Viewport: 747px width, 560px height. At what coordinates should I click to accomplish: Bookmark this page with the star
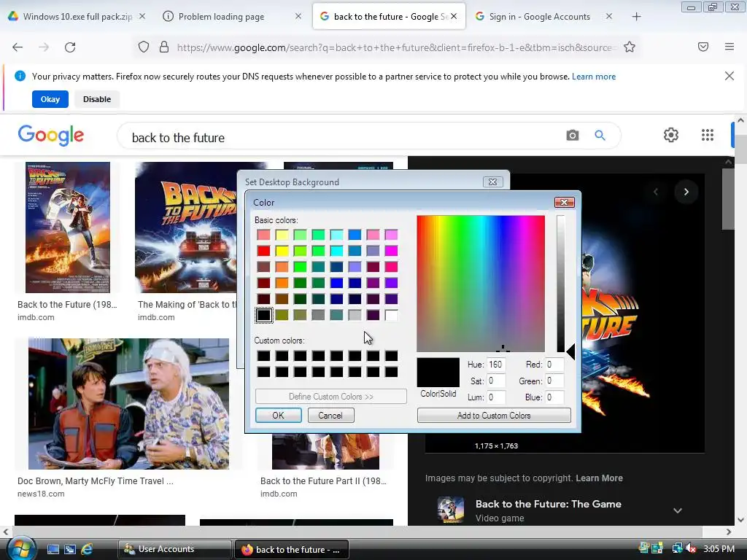(630, 47)
